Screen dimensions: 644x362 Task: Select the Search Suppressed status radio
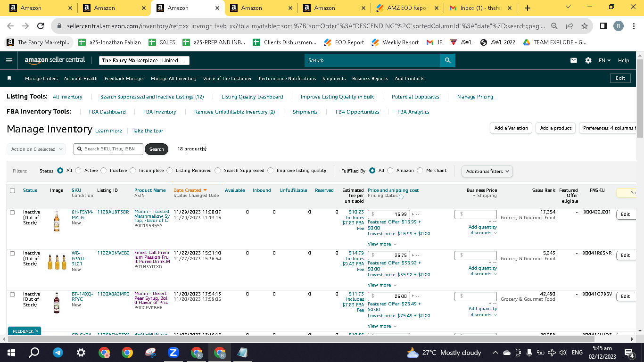click(218, 171)
